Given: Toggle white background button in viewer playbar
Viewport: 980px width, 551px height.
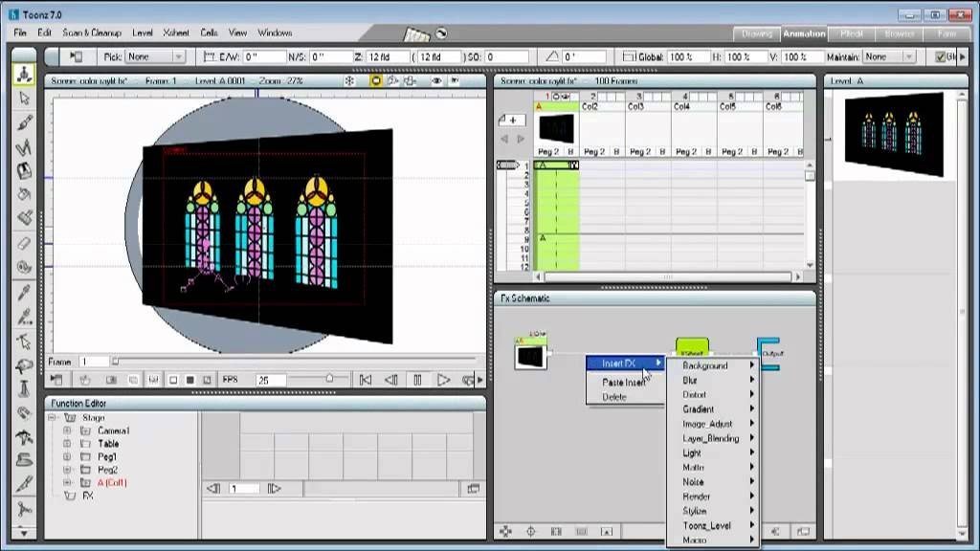Looking at the screenshot, I should click(x=174, y=380).
